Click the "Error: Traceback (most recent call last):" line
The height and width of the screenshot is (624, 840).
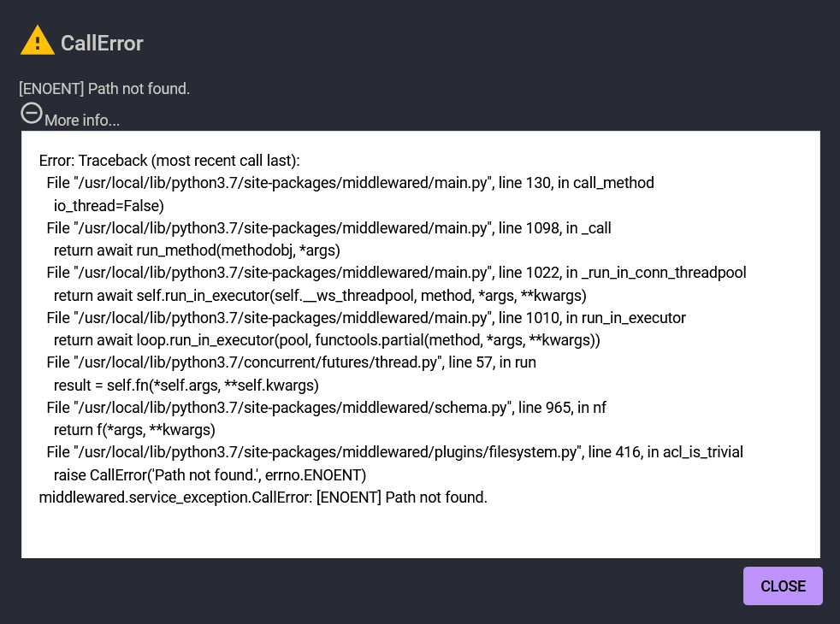pyautogui.click(x=169, y=161)
